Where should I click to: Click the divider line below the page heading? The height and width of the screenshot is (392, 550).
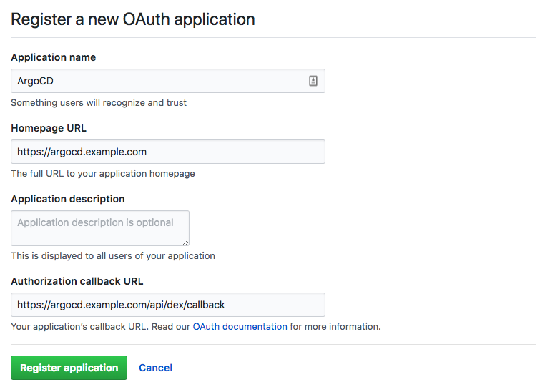273,37
